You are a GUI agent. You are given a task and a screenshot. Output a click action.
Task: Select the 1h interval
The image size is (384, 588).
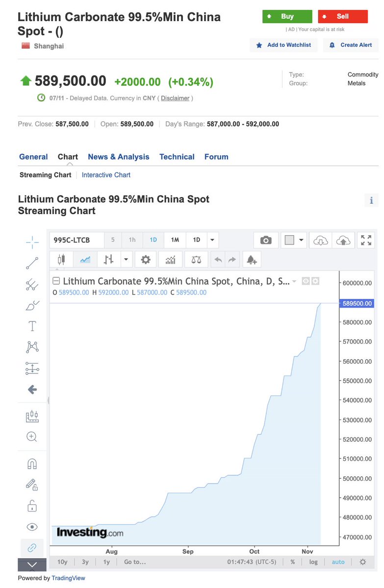132,240
